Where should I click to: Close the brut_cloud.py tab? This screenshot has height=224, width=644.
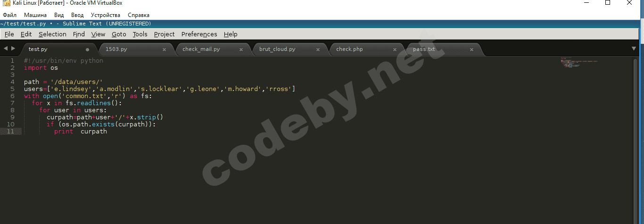coord(318,50)
